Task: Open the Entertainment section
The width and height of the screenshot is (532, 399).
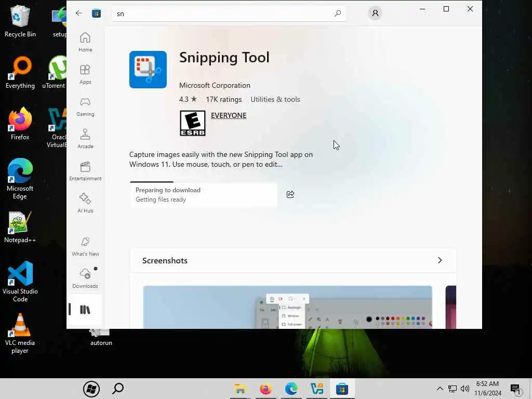Action: pos(85,171)
